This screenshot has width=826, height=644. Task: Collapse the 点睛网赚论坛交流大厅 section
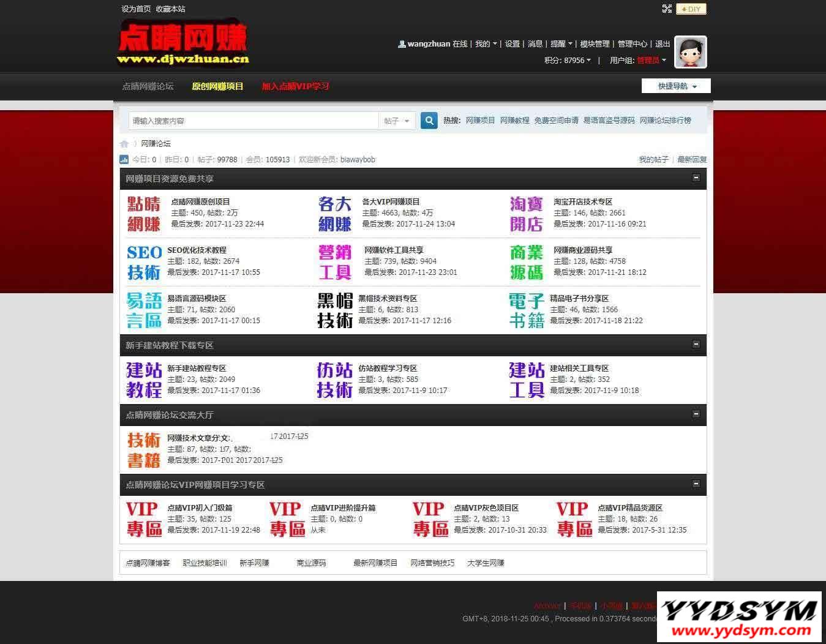[x=696, y=414]
